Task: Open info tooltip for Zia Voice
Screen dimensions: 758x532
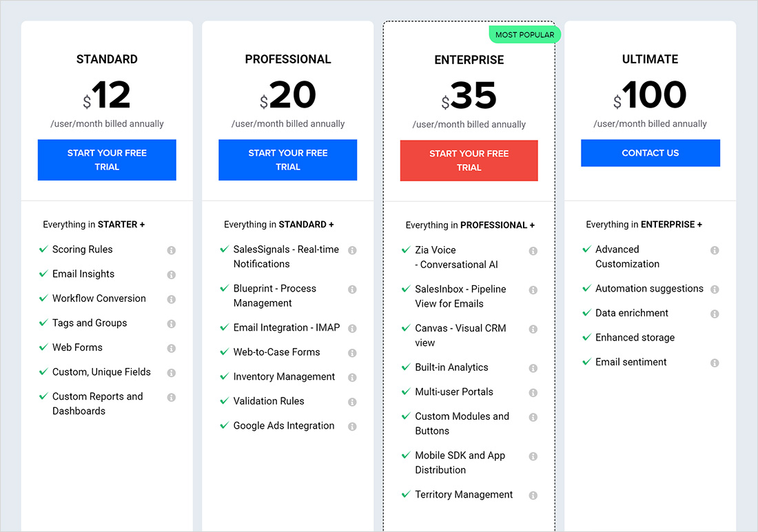Action: click(533, 251)
